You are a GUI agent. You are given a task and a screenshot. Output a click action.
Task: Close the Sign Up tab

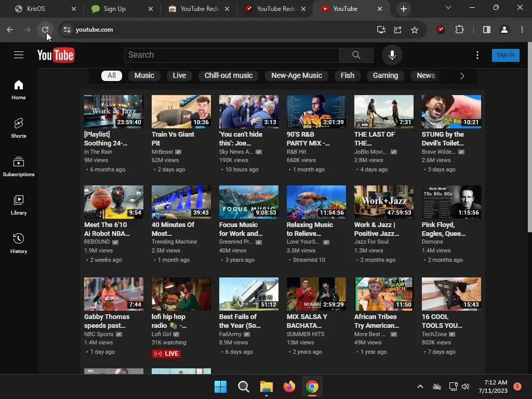pyautogui.click(x=151, y=9)
